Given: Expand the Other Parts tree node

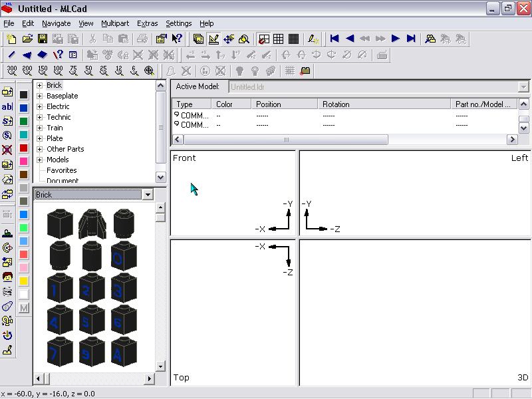Looking at the screenshot, I should coord(39,149).
